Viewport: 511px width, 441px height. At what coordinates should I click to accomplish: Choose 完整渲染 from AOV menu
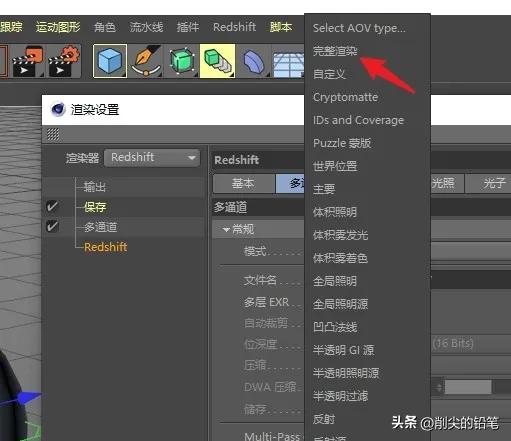pyautogui.click(x=335, y=51)
